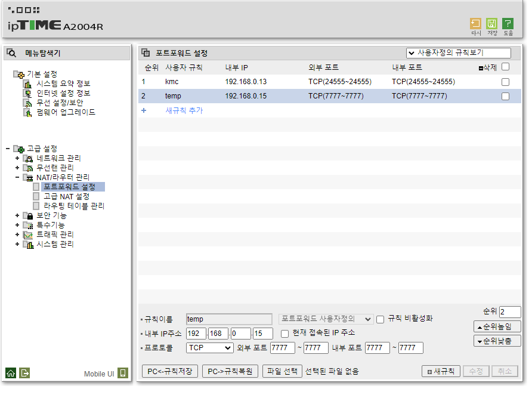This screenshot has width=532, height=395.
Task: Click the 특수기능 icon
Action: pyautogui.click(x=28, y=225)
